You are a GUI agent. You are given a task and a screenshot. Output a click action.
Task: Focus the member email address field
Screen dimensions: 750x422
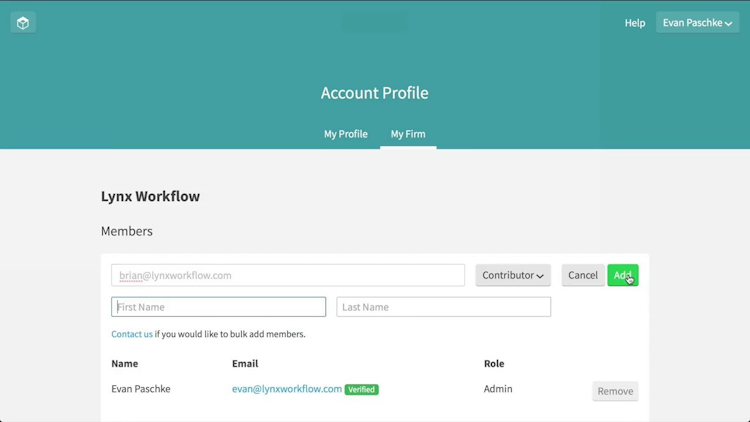click(288, 275)
